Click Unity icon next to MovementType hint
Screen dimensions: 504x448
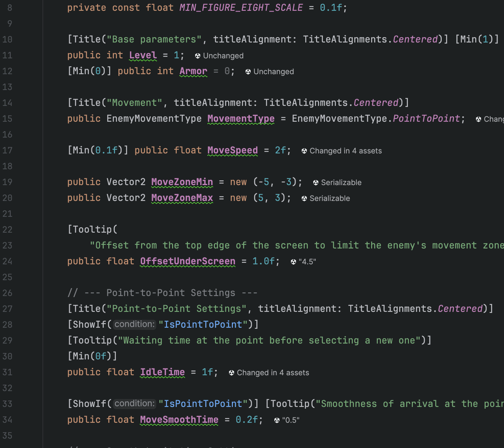pyautogui.click(x=478, y=119)
